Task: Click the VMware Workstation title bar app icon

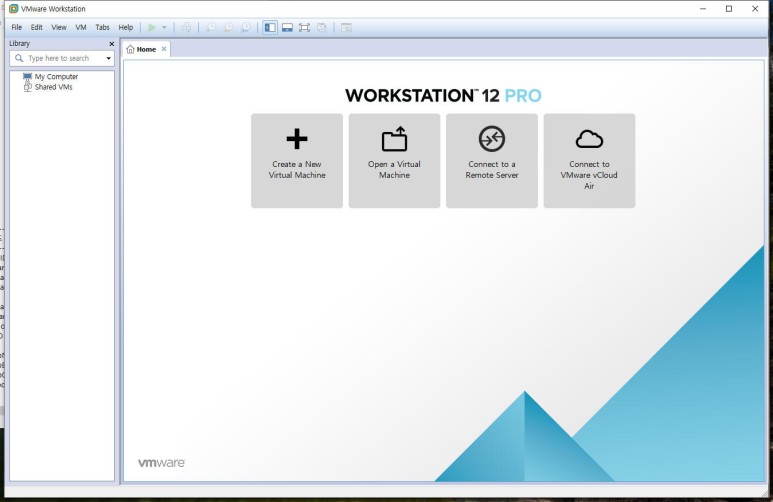Action: click(14, 8)
